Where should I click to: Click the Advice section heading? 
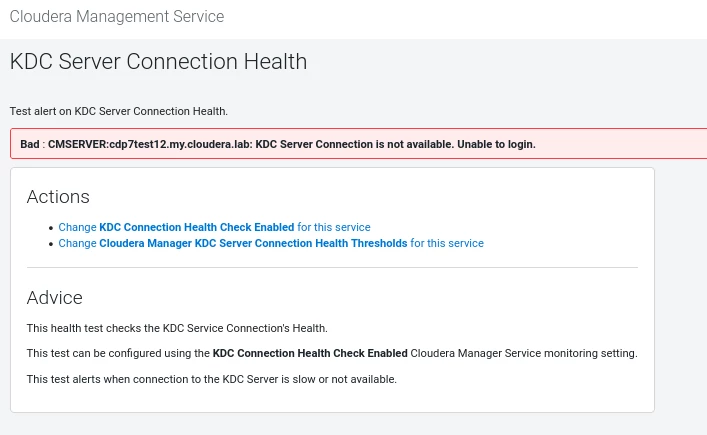tap(55, 298)
